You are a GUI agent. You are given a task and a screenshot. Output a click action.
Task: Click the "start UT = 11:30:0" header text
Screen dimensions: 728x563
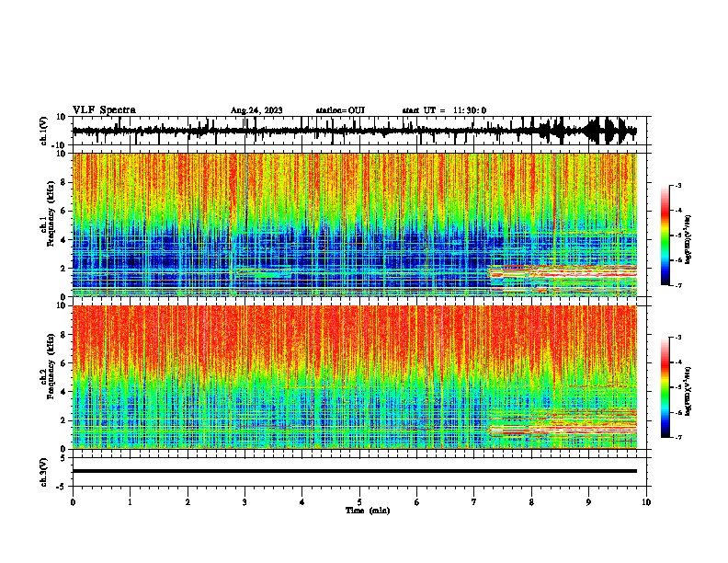[444, 110]
